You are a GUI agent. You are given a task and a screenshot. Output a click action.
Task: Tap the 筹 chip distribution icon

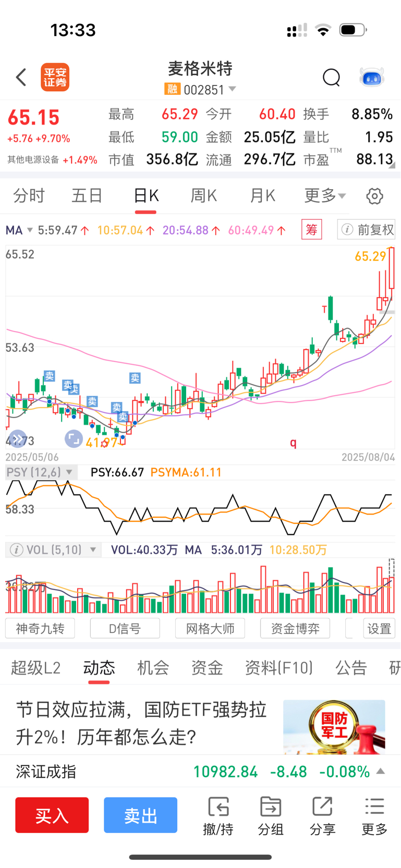pos(311,229)
